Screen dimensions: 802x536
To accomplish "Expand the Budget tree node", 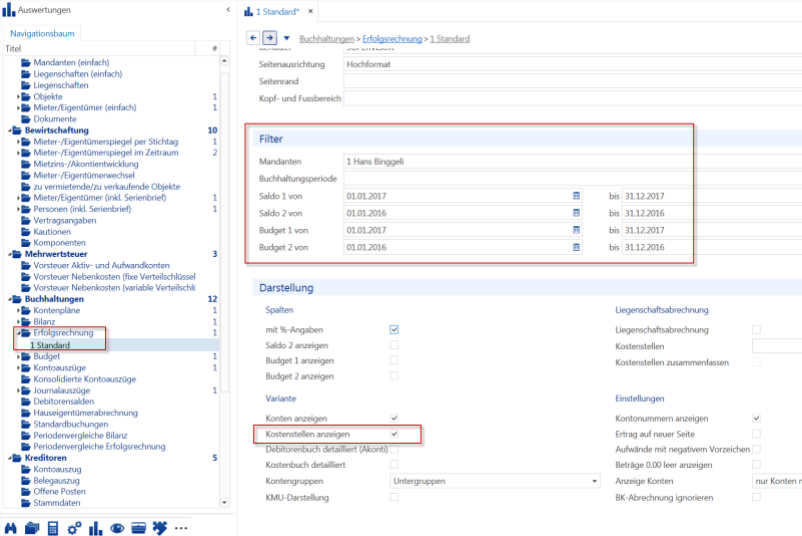I will pyautogui.click(x=18, y=356).
